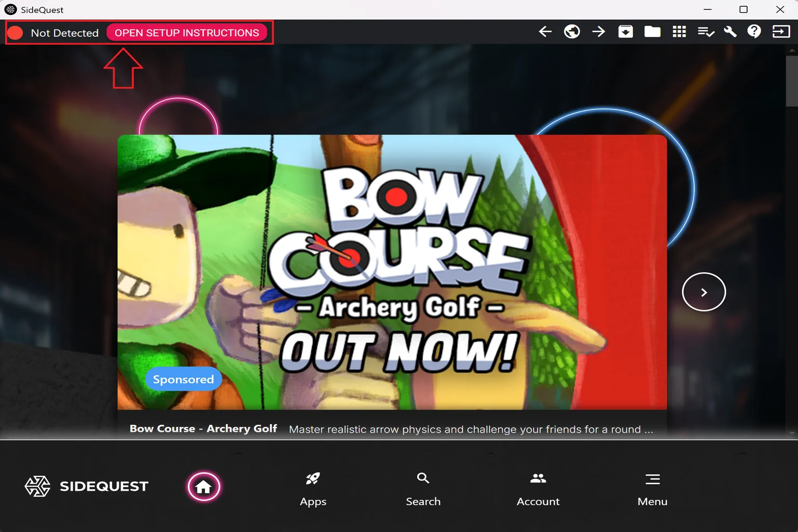The width and height of the screenshot is (798, 532).
Task: Click the forward arrow navigation icon
Action: click(598, 32)
